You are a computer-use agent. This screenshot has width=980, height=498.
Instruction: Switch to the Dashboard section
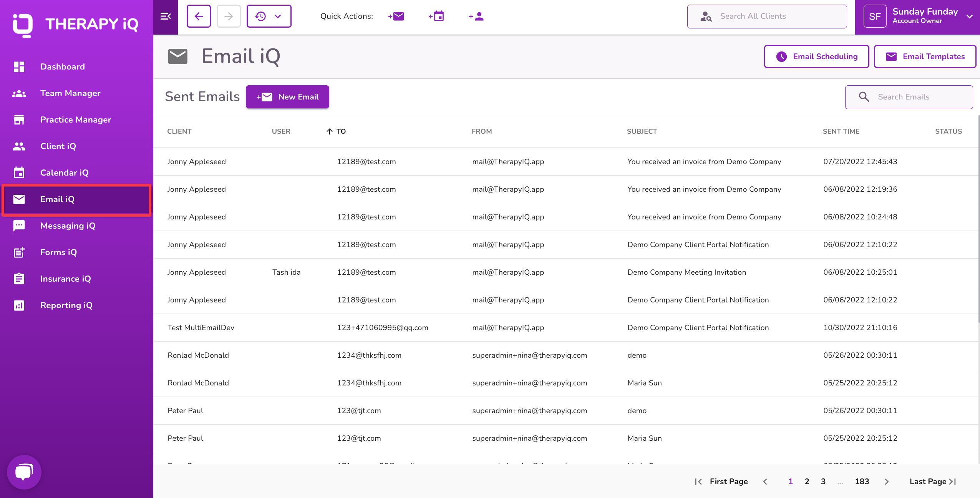click(62, 66)
